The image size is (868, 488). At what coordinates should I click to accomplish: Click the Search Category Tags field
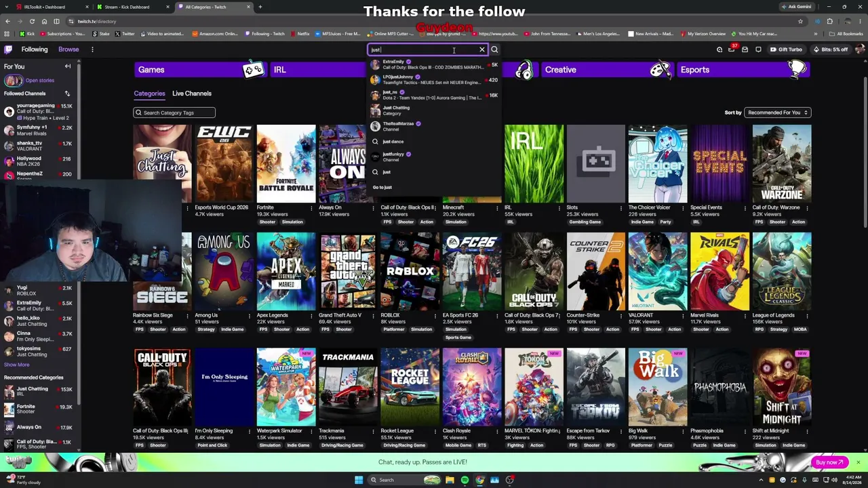[174, 113]
